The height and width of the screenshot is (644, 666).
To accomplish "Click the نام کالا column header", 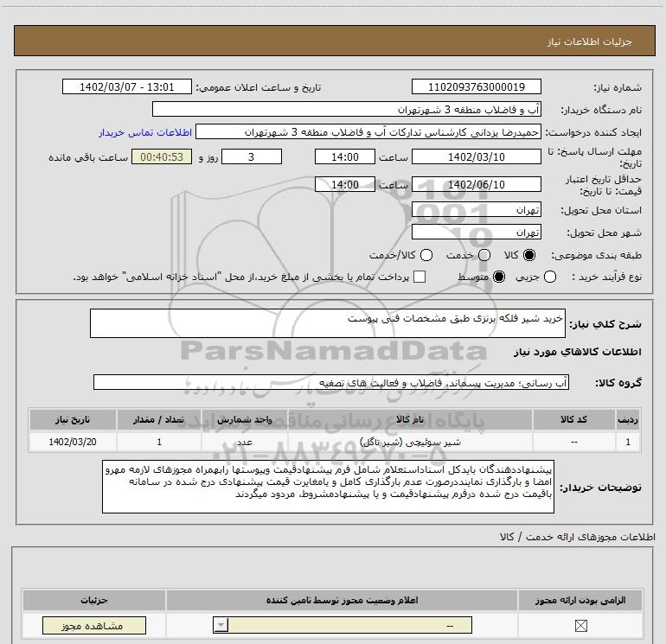I will click(x=410, y=419).
